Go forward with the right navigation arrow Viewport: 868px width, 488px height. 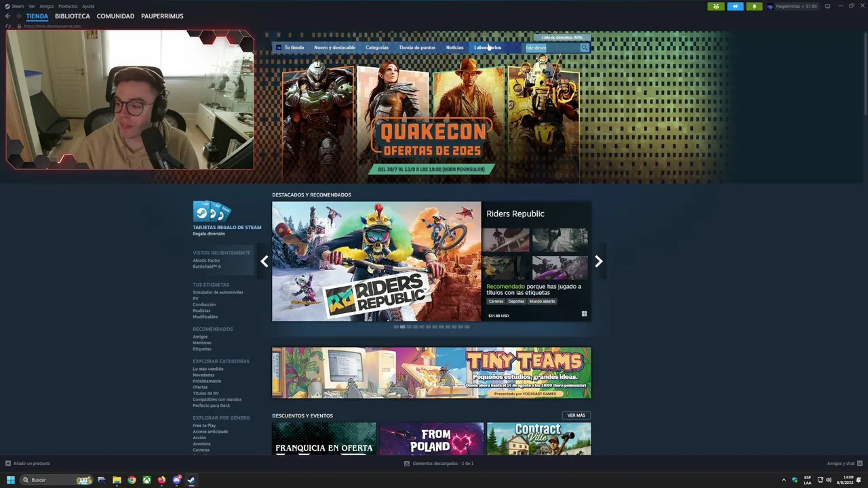(18, 16)
